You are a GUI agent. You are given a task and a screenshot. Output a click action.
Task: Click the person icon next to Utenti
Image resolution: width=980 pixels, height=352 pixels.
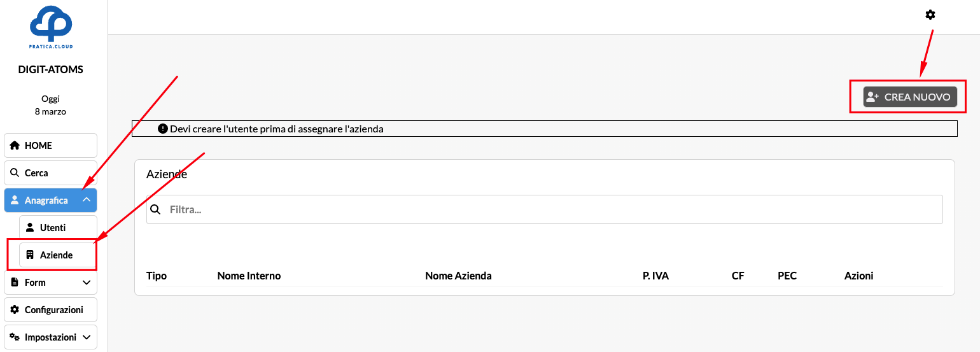tap(30, 227)
